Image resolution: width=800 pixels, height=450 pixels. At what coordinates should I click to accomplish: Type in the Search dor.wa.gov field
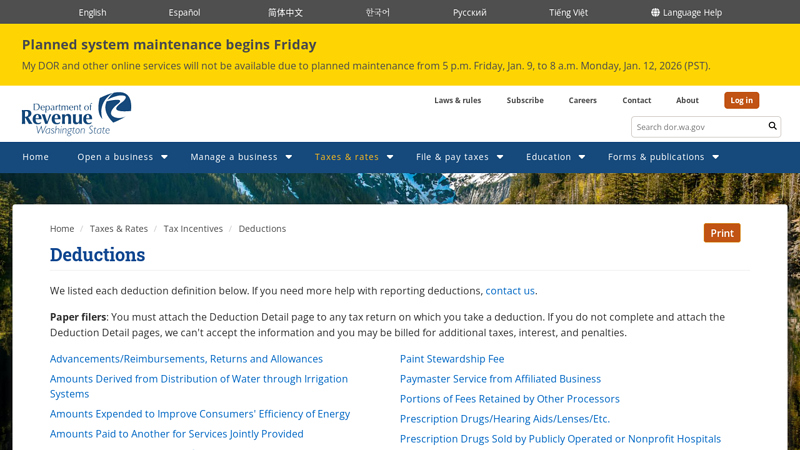point(698,127)
